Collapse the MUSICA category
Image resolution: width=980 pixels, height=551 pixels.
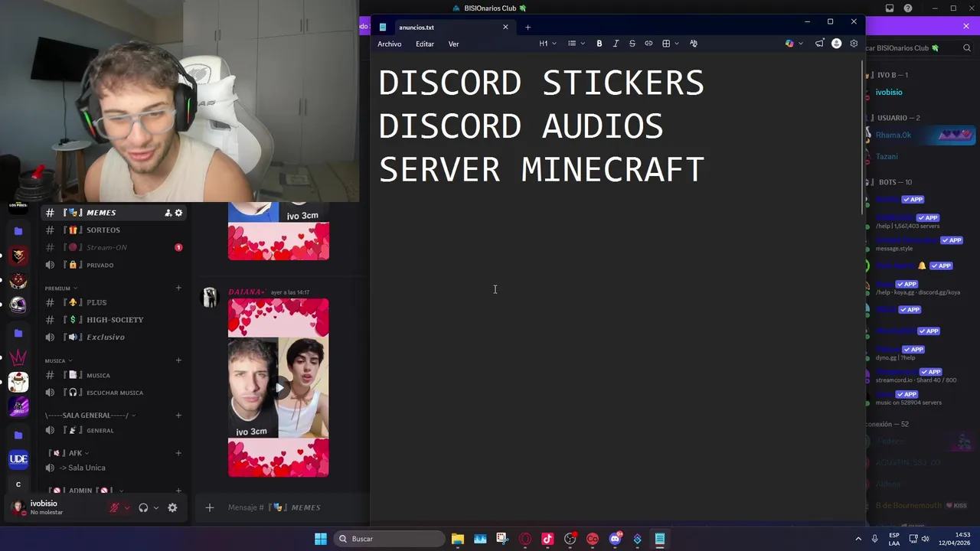[x=59, y=360]
